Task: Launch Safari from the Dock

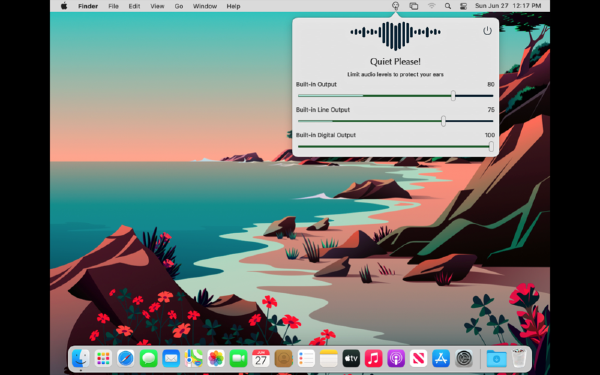Action: 126,359
